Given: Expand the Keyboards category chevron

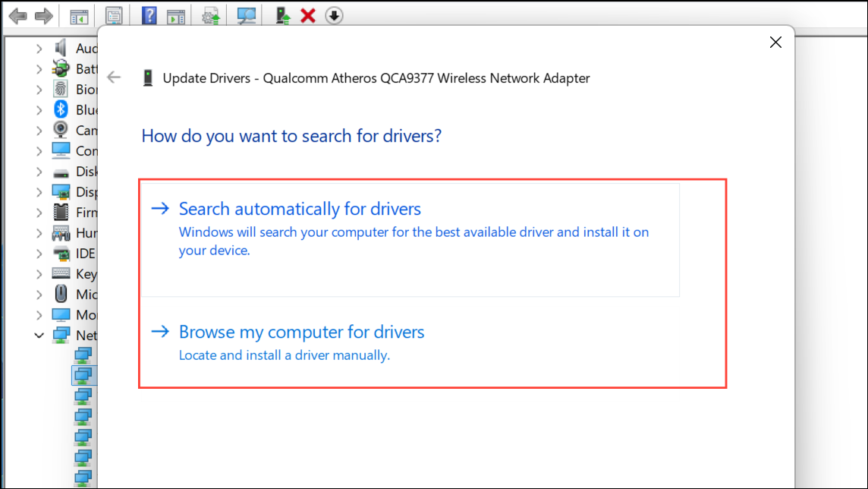Looking at the screenshot, I should pos(39,273).
